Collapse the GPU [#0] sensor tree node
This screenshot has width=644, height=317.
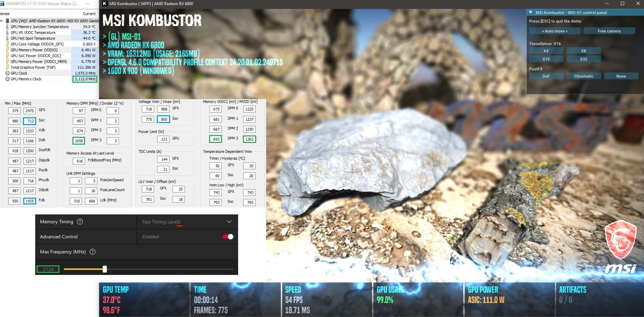click(x=2, y=21)
